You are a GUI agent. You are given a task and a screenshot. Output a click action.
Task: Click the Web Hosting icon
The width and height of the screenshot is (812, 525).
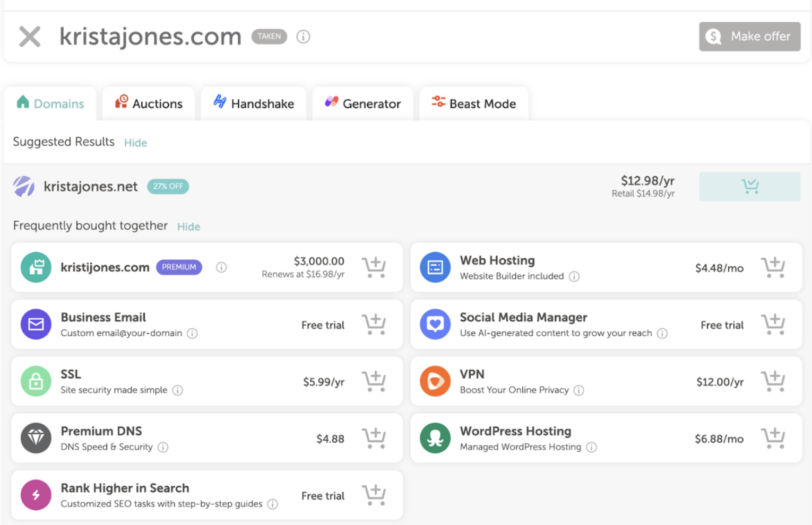[435, 267]
